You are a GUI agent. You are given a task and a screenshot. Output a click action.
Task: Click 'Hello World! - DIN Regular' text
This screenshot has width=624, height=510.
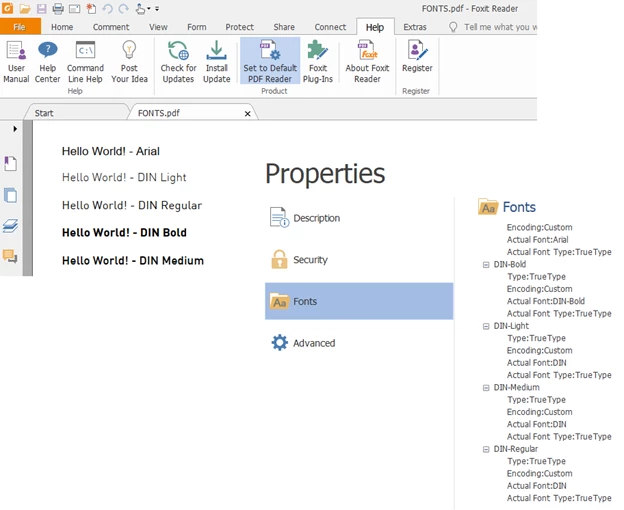pos(132,205)
